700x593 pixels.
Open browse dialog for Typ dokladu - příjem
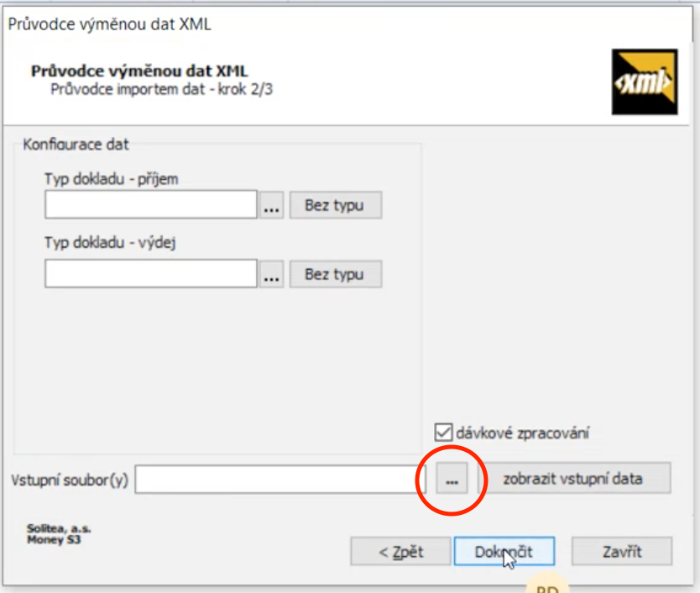point(271,205)
